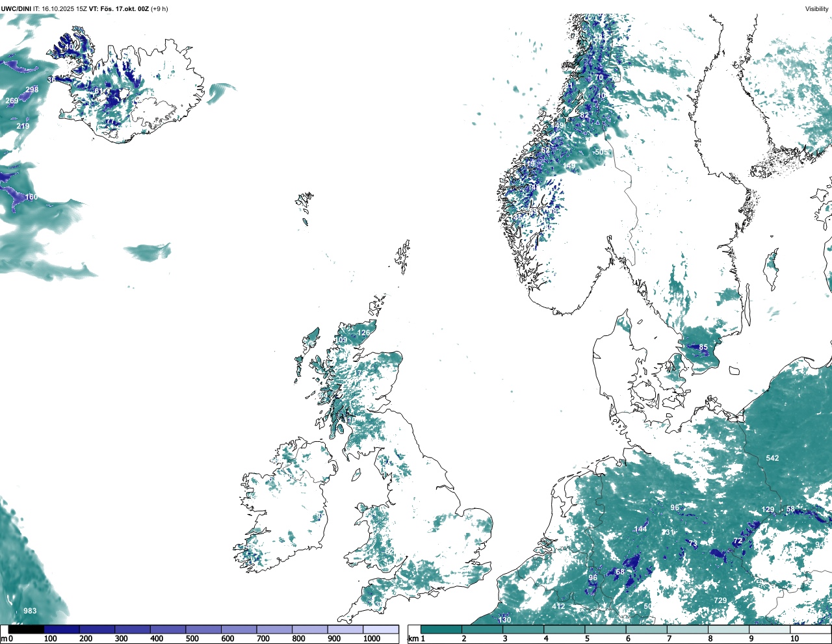Click the "(+9 h)" forecast offset

pos(159,8)
